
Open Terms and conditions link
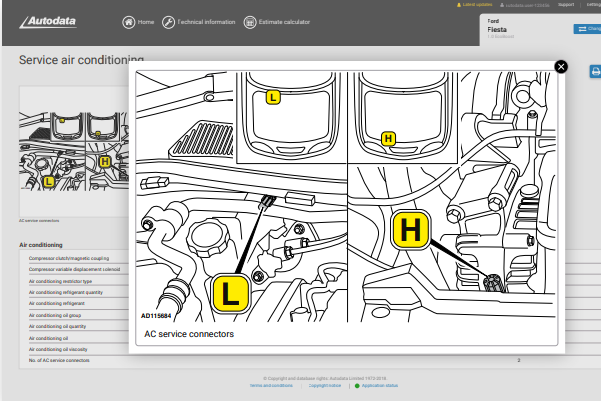coord(271,386)
